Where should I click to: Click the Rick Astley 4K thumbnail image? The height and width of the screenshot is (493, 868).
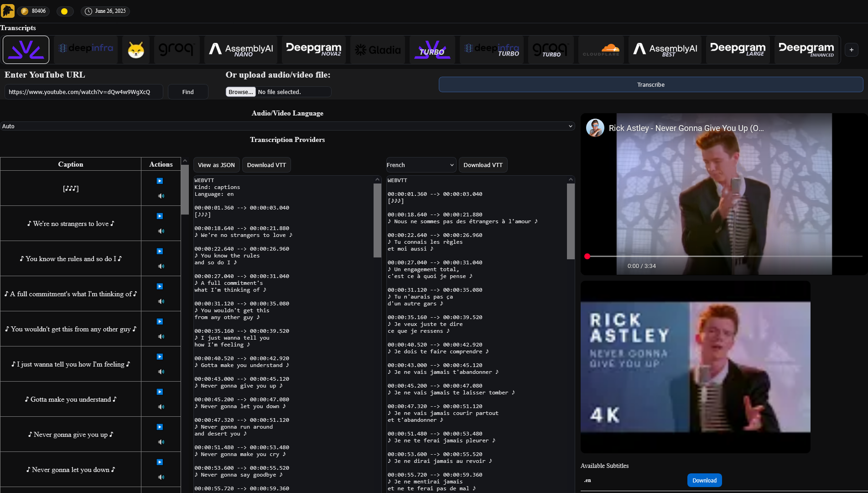[696, 367]
